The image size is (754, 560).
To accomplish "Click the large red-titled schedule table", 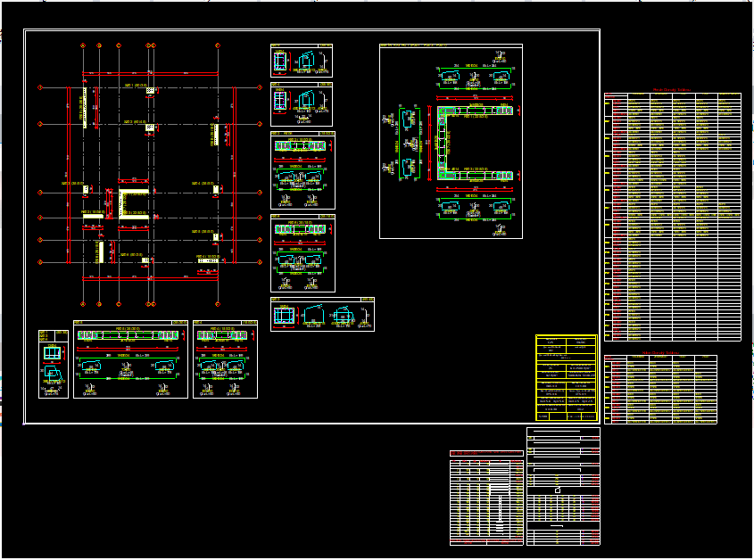I will pyautogui.click(x=673, y=216).
